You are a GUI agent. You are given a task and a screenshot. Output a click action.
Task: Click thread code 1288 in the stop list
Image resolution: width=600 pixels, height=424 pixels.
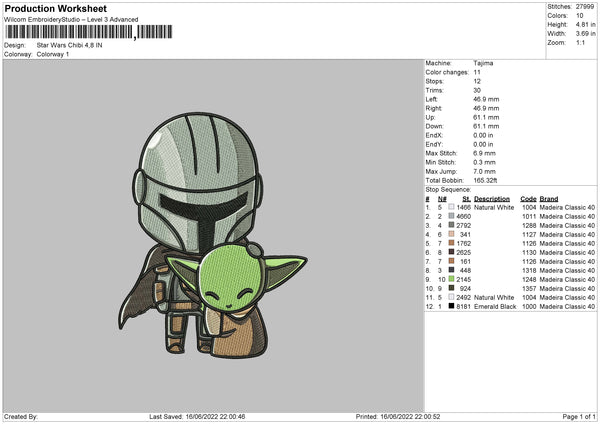529,225
